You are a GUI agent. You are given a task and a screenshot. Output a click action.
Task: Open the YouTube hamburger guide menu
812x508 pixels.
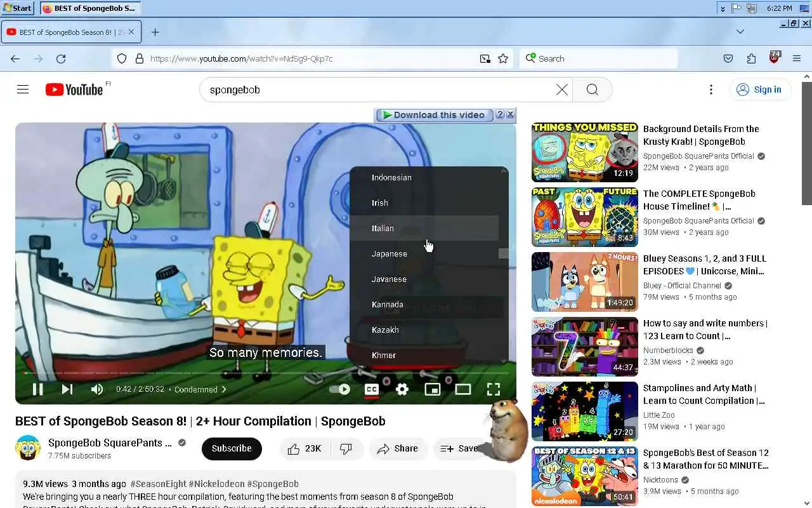(23, 90)
